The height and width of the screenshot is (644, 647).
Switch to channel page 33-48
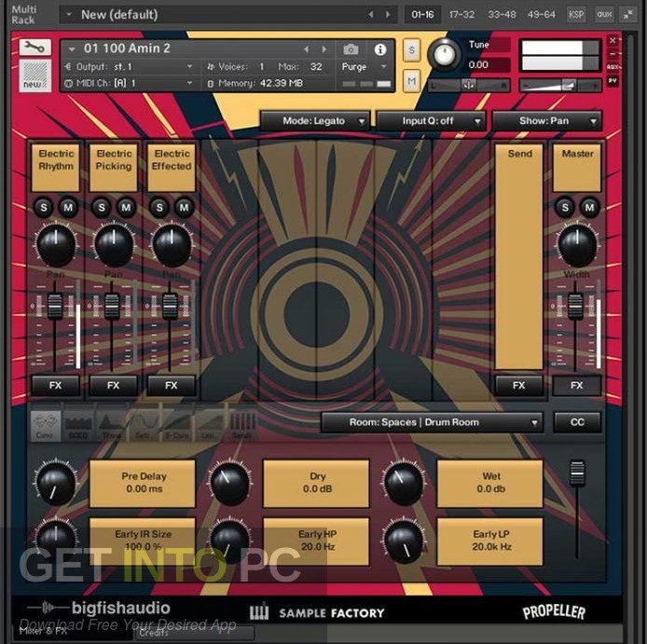(x=502, y=15)
